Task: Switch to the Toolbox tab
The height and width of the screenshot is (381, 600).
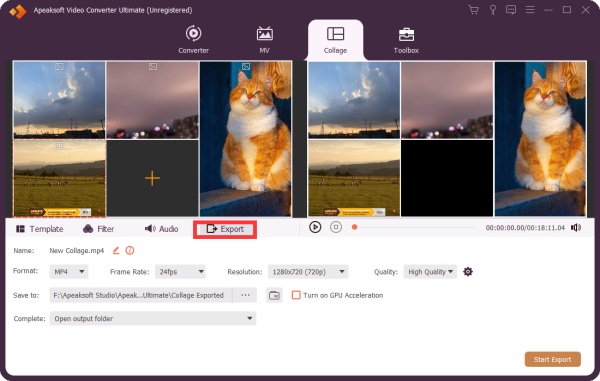Action: 406,40
